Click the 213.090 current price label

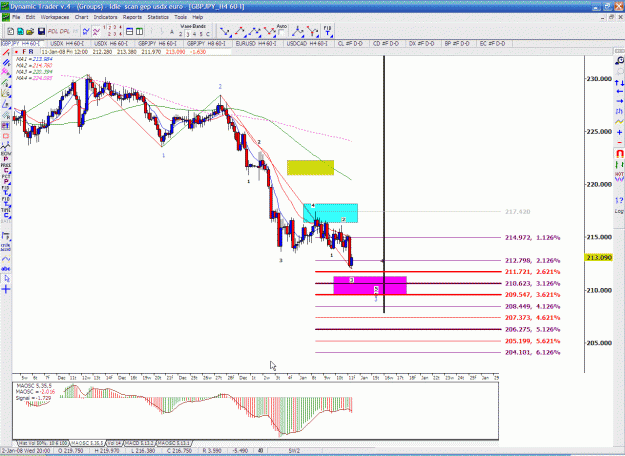pyautogui.click(x=598, y=257)
